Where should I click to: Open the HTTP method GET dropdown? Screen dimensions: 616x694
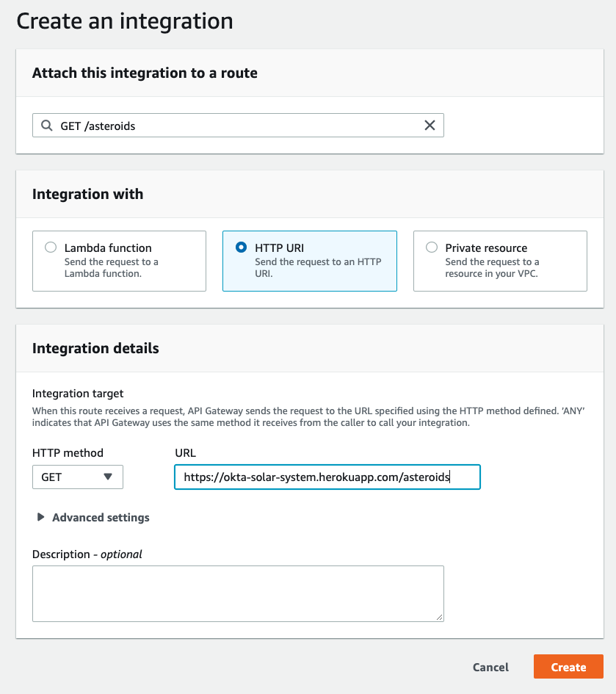click(x=77, y=477)
